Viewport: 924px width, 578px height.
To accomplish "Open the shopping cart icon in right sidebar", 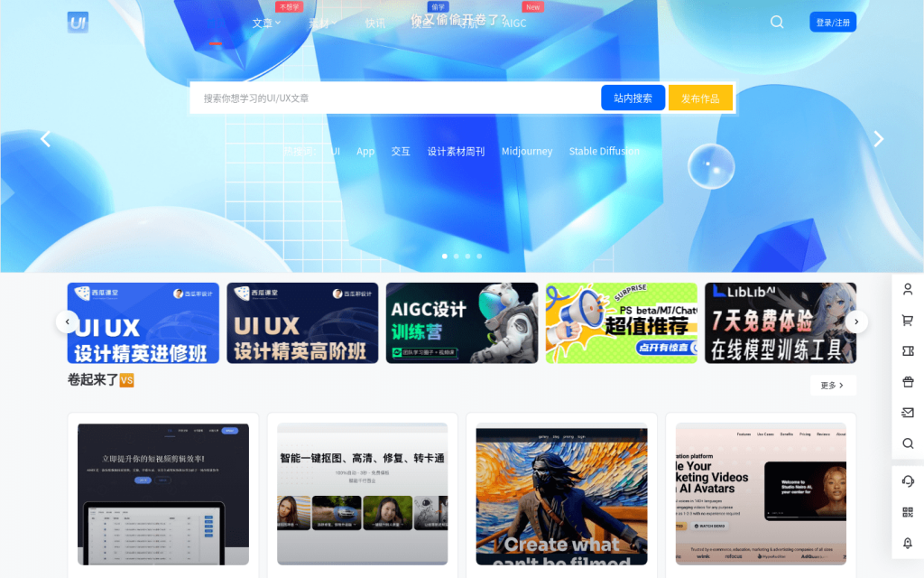I will tap(908, 321).
